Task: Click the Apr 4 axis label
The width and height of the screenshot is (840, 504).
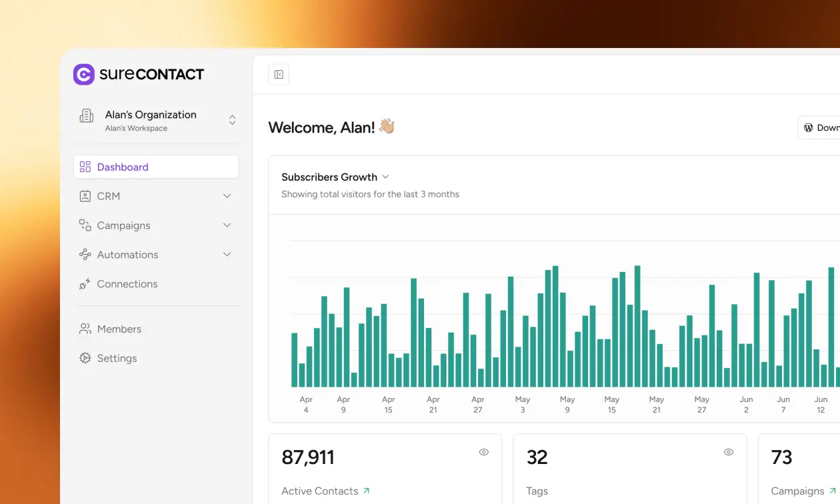Action: tap(306, 405)
